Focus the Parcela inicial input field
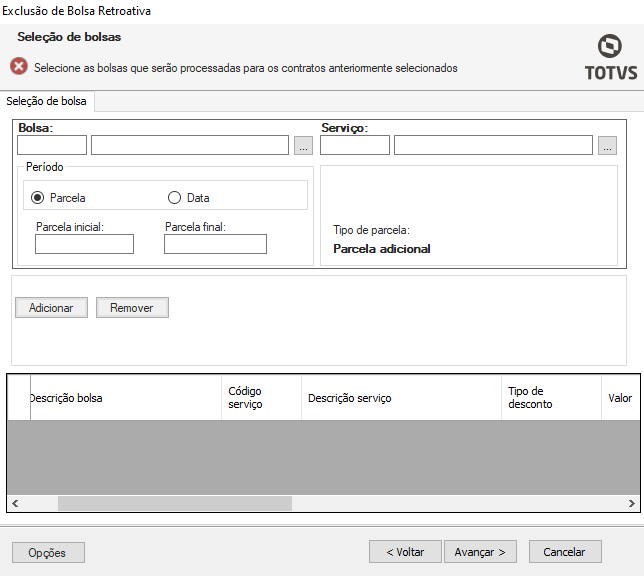The width and height of the screenshot is (644, 576). pyautogui.click(x=85, y=244)
